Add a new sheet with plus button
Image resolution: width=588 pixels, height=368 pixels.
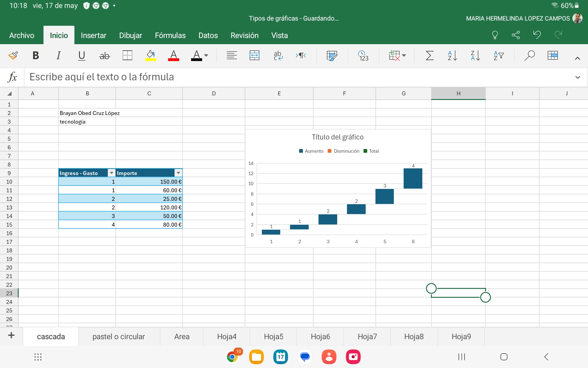11,335
